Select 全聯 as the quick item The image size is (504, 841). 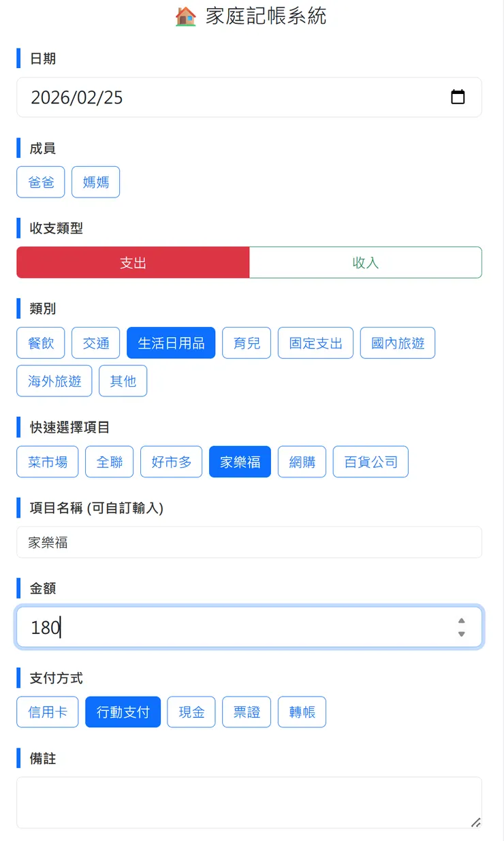[109, 461]
